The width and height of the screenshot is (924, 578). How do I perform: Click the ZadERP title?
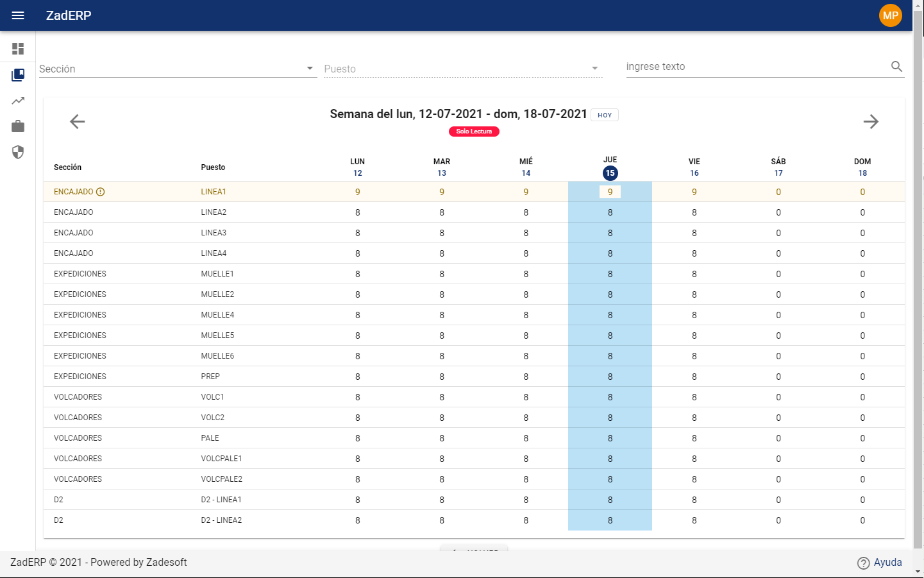(x=69, y=15)
